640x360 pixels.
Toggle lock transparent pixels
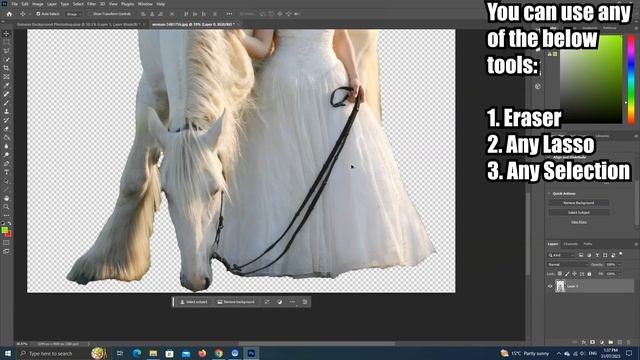point(560,274)
